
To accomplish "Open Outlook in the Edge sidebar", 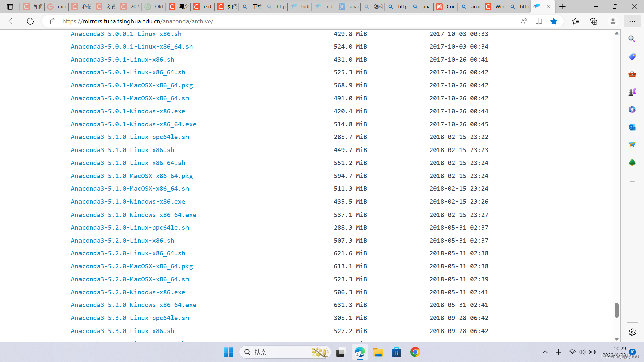I will click(632, 127).
